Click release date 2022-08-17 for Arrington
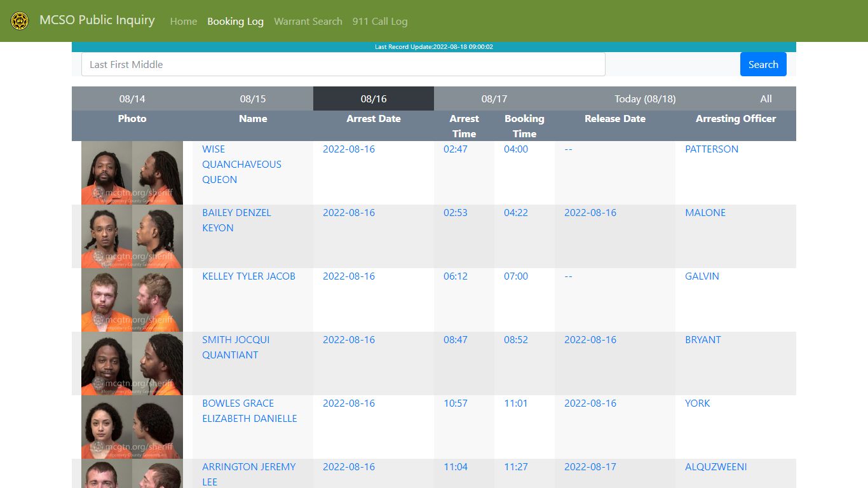This screenshot has height=488, width=868. click(x=590, y=466)
